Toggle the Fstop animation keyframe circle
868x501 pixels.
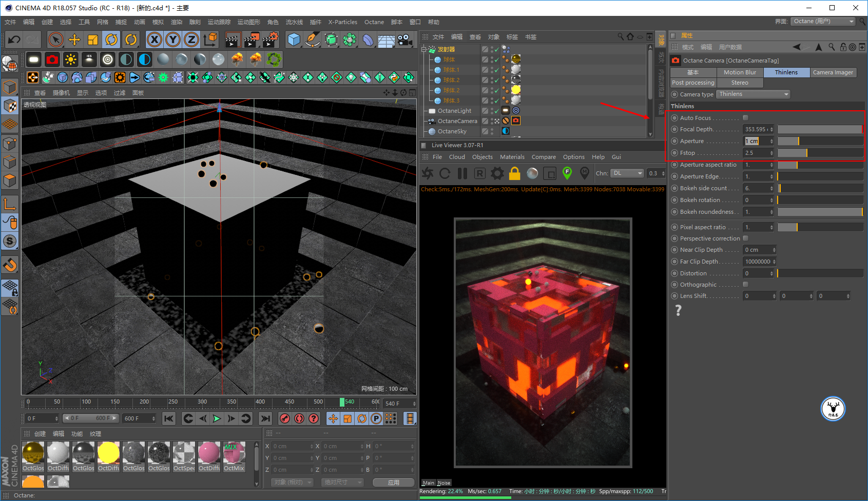tap(674, 153)
